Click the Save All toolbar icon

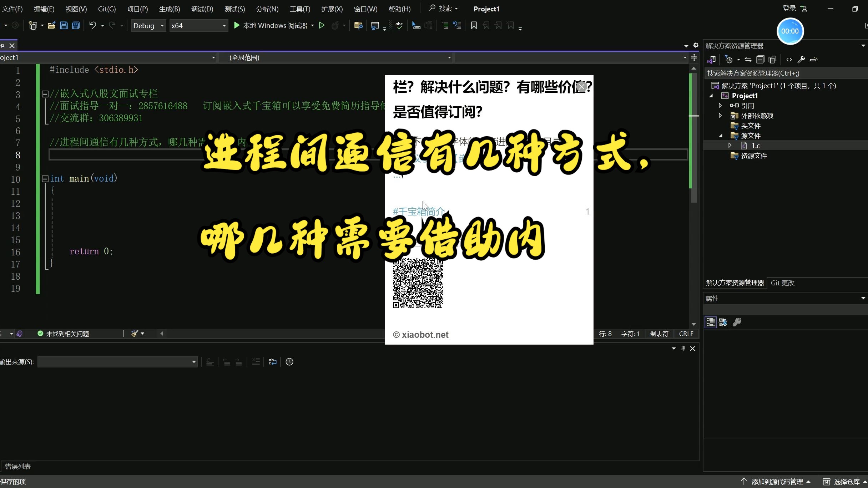pyautogui.click(x=76, y=25)
